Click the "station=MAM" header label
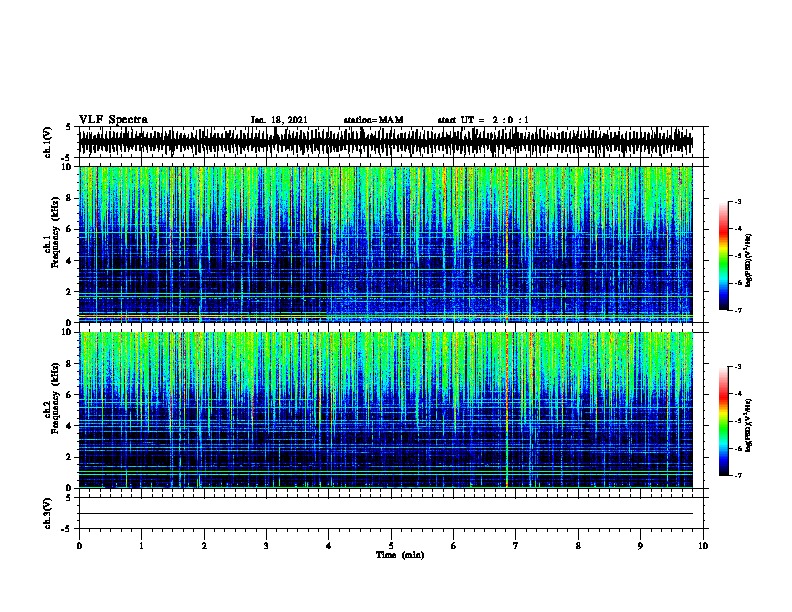 click(x=373, y=120)
